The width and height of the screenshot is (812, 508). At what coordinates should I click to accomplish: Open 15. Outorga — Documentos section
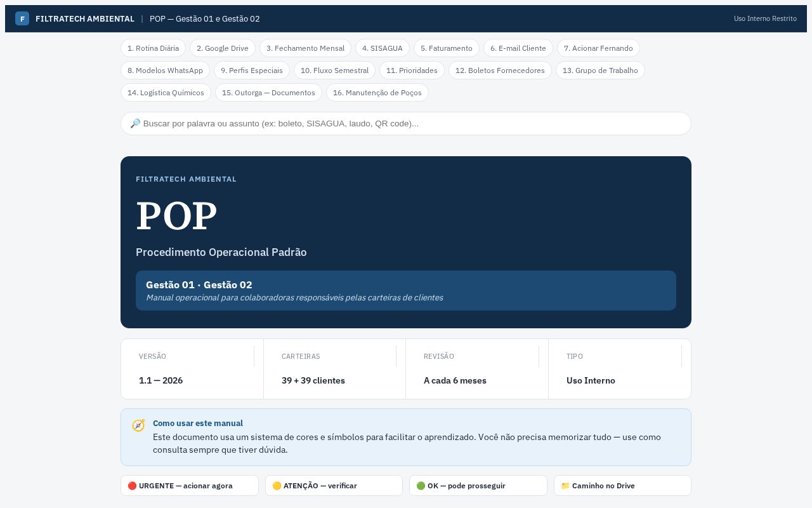point(268,93)
